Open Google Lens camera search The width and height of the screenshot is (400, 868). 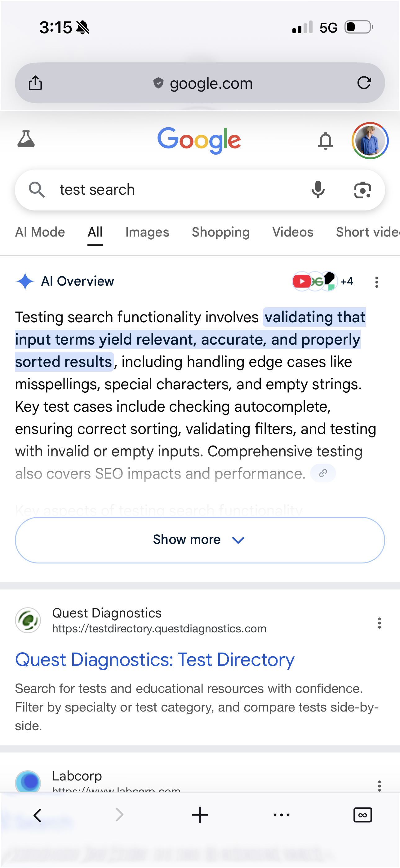click(x=362, y=190)
